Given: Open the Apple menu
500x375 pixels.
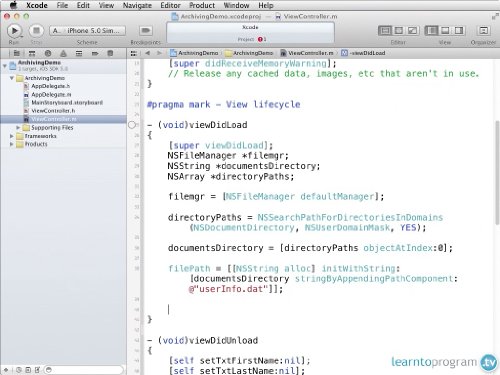Looking at the screenshot, I should tap(13, 5).
